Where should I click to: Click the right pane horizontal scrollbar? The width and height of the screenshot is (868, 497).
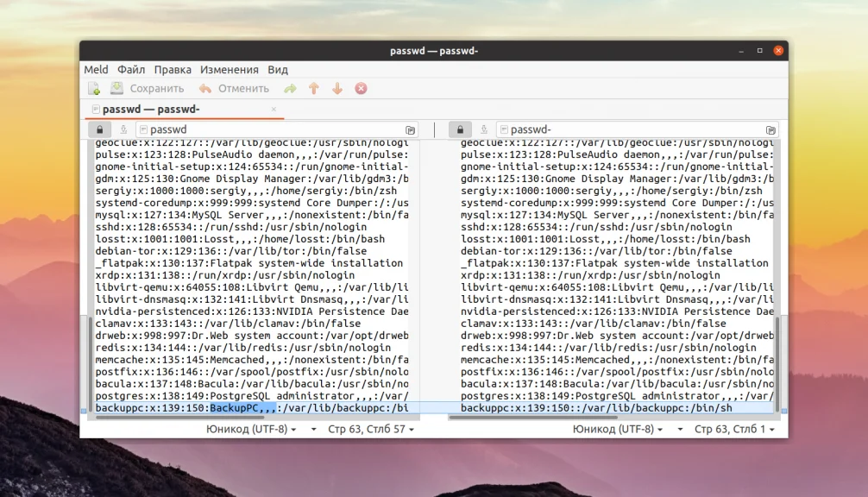(533, 418)
